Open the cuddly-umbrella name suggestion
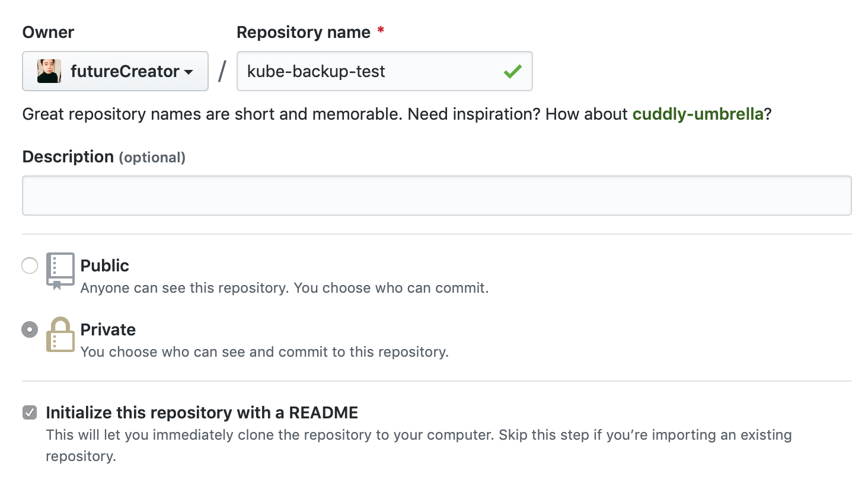 [x=698, y=114]
